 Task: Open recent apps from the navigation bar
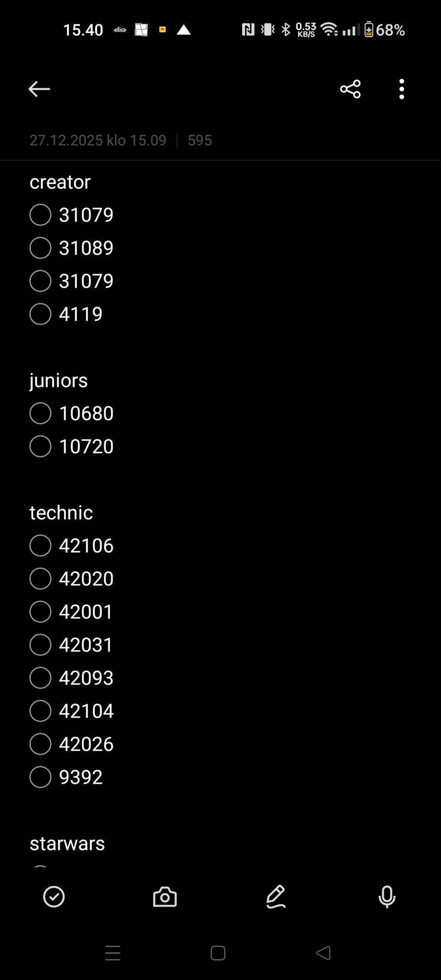point(113,953)
